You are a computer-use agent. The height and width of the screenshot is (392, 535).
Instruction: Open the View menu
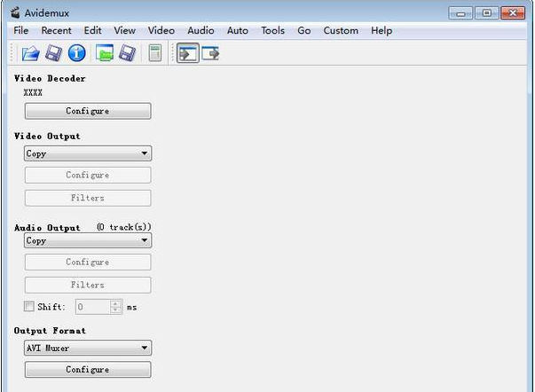tap(124, 31)
